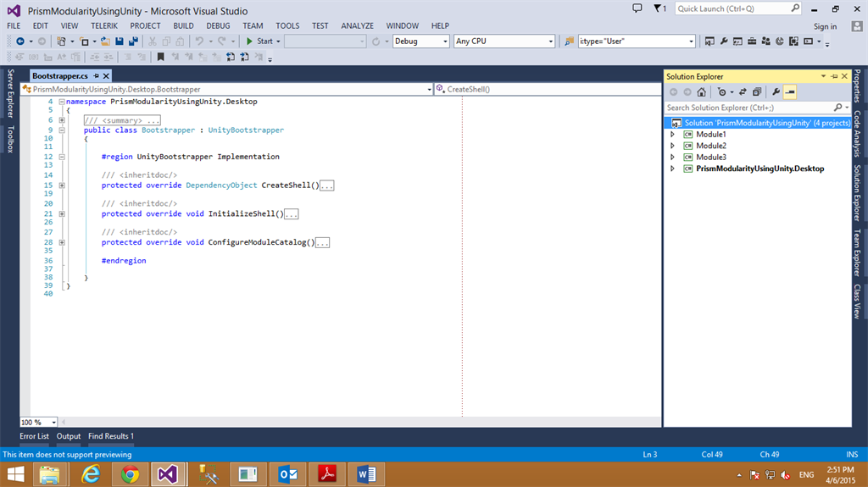Expand the Module2 project node
The image size is (868, 487).
click(x=672, y=146)
